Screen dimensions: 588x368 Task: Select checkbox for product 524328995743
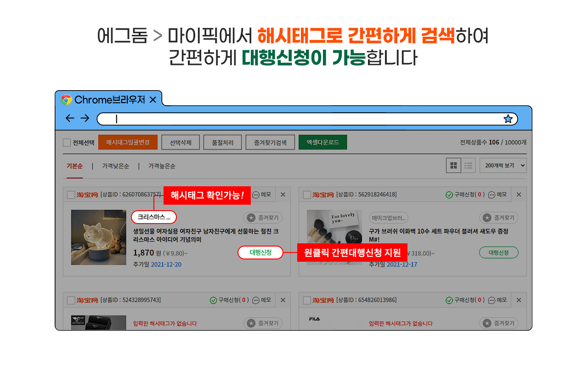[71, 300]
